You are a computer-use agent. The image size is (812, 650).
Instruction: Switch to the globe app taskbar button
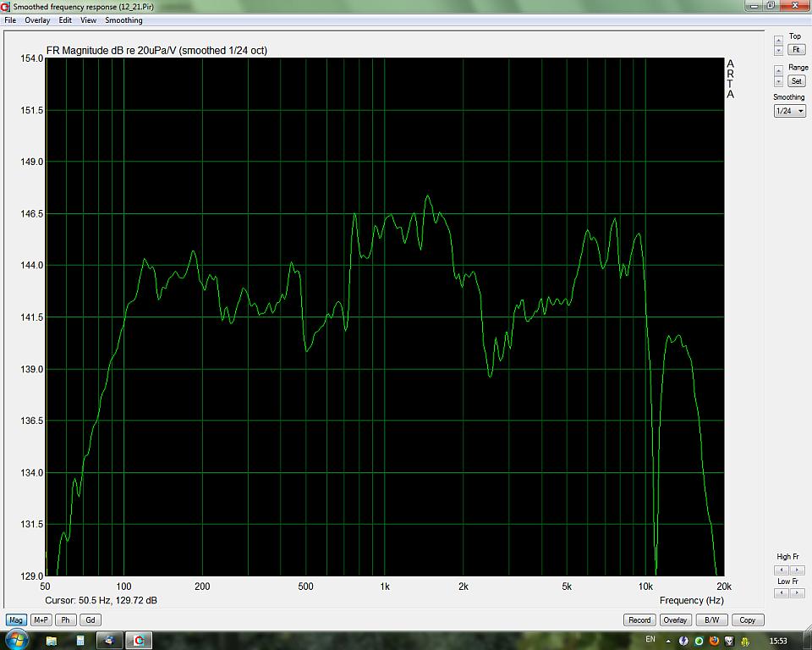click(x=109, y=642)
